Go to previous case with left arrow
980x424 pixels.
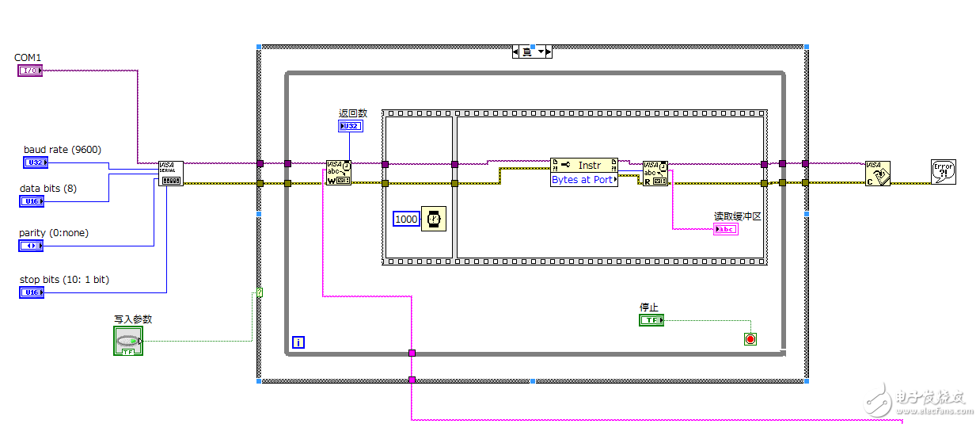pos(516,52)
